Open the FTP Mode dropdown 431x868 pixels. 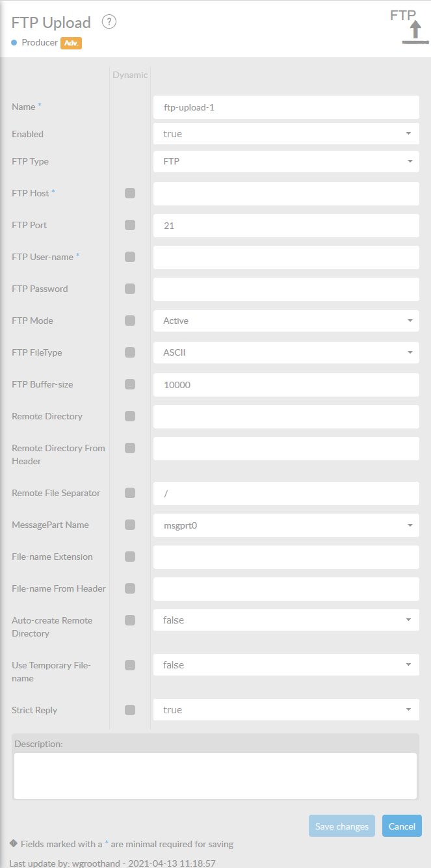(x=286, y=321)
